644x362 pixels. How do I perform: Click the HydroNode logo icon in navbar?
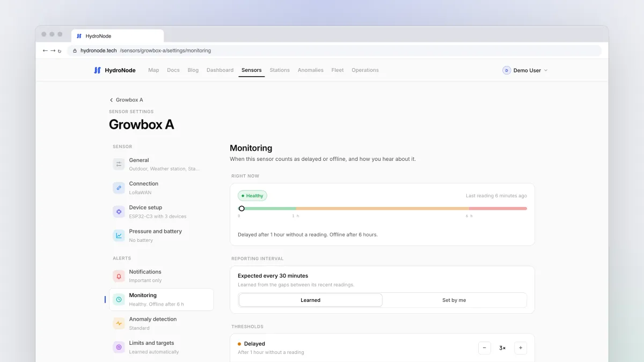click(x=97, y=70)
